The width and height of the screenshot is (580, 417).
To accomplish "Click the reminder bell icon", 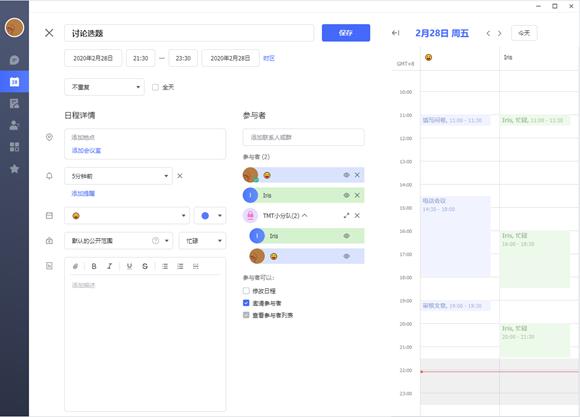I will click(49, 176).
